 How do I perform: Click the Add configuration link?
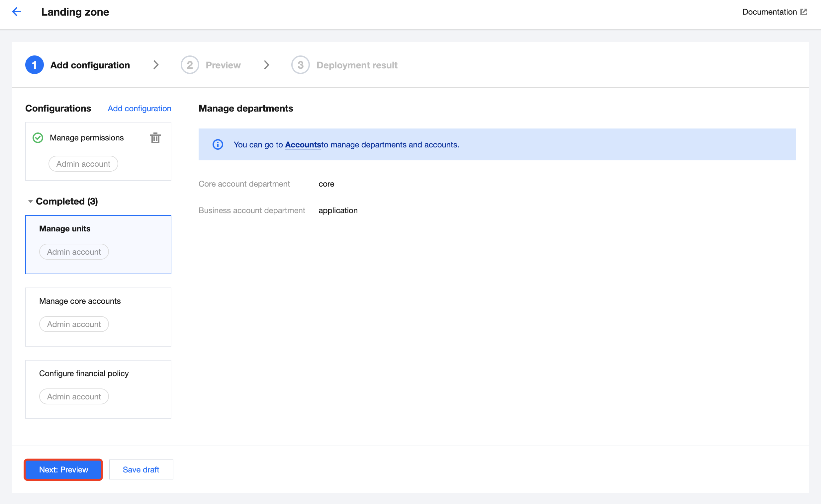(139, 108)
